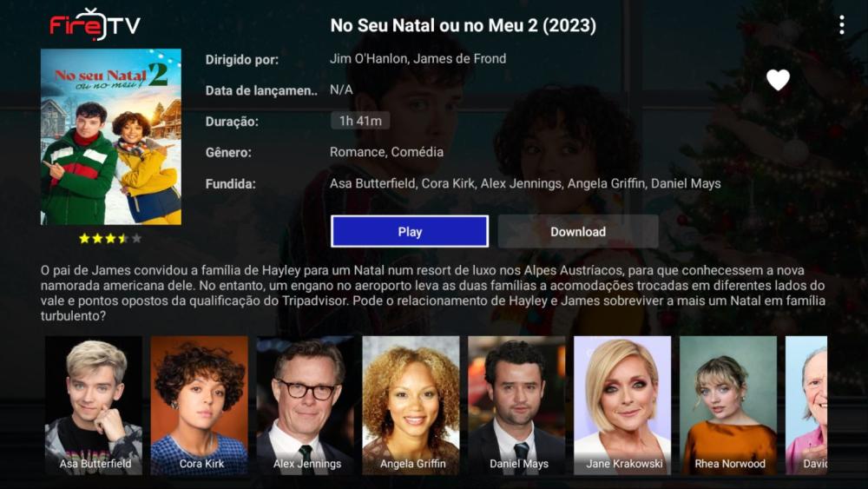The width and height of the screenshot is (868, 489).
Task: Select the partially visible last cast photo
Action: pyautogui.click(x=806, y=406)
